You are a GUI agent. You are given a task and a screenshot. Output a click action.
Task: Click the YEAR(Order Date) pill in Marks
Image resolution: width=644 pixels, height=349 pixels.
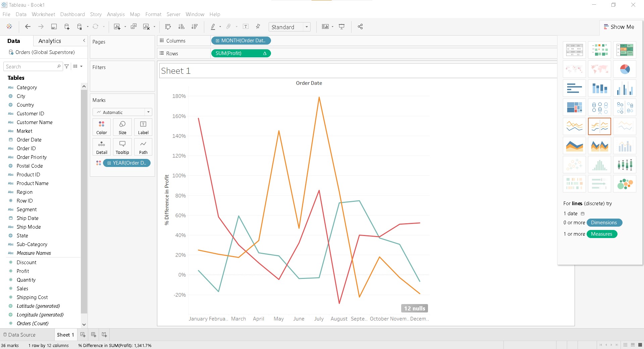pyautogui.click(x=127, y=163)
